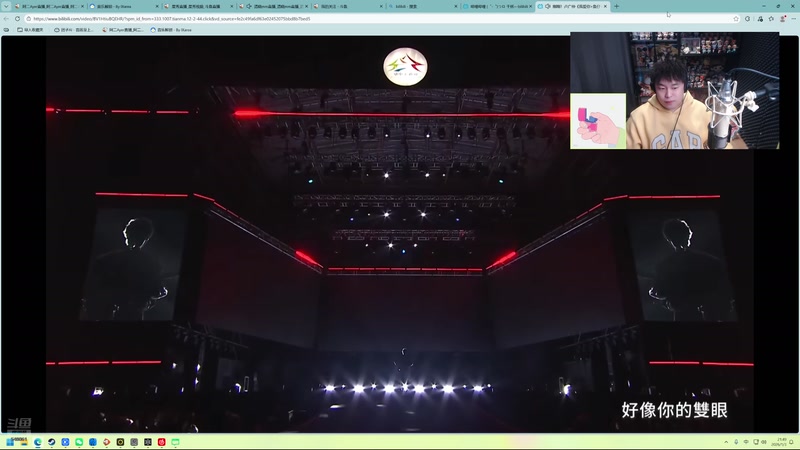Open the green chat taskbar icon

point(176,442)
